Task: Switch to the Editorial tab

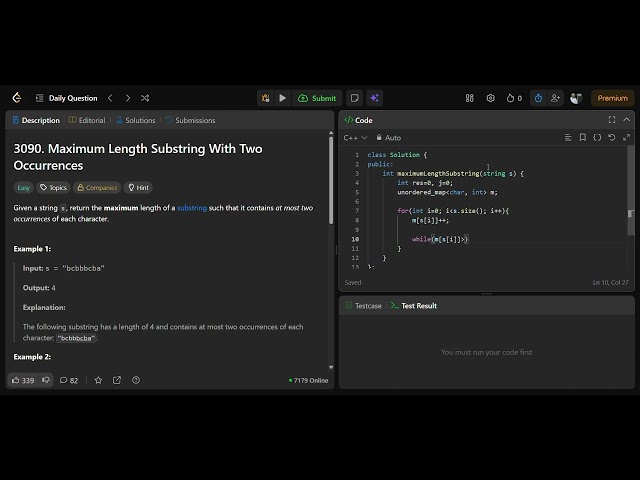Action: (87, 120)
